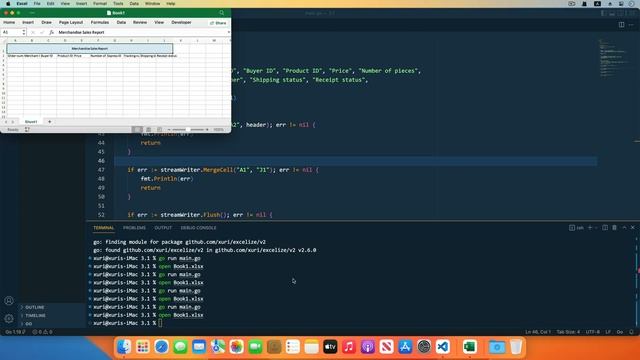The height and width of the screenshot is (360, 640).
Task: Open the editor more actions ellipsis
Action: point(631,24)
